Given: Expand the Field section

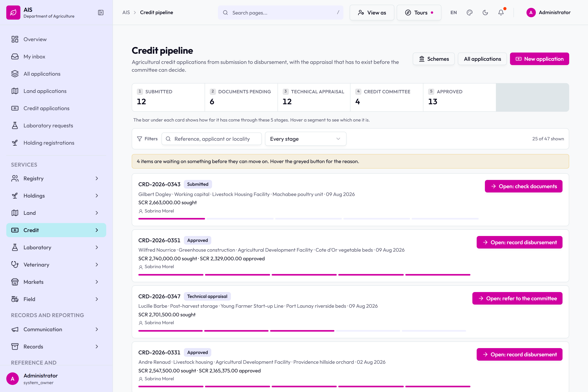Looking at the screenshot, I should 56,299.
